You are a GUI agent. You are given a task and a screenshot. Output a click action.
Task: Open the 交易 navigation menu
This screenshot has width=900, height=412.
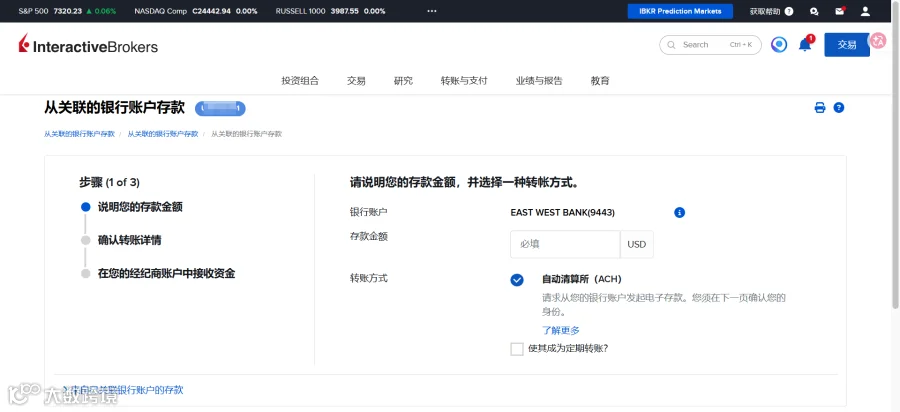[x=356, y=81]
